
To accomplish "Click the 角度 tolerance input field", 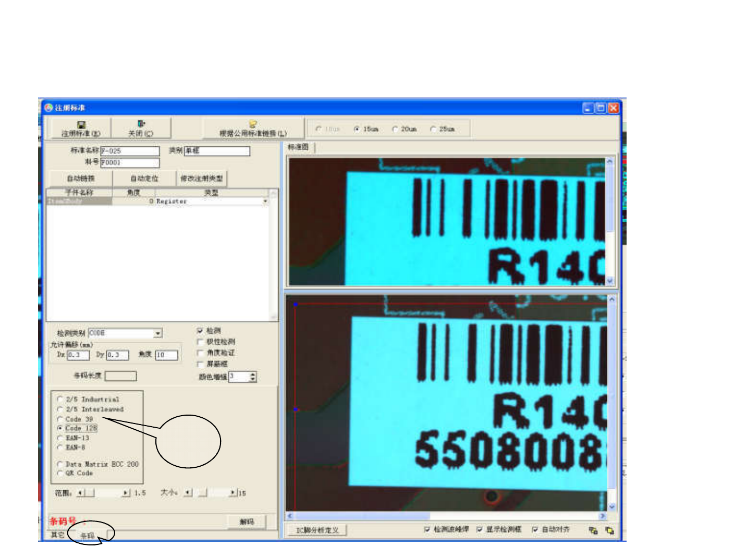I will (x=166, y=355).
